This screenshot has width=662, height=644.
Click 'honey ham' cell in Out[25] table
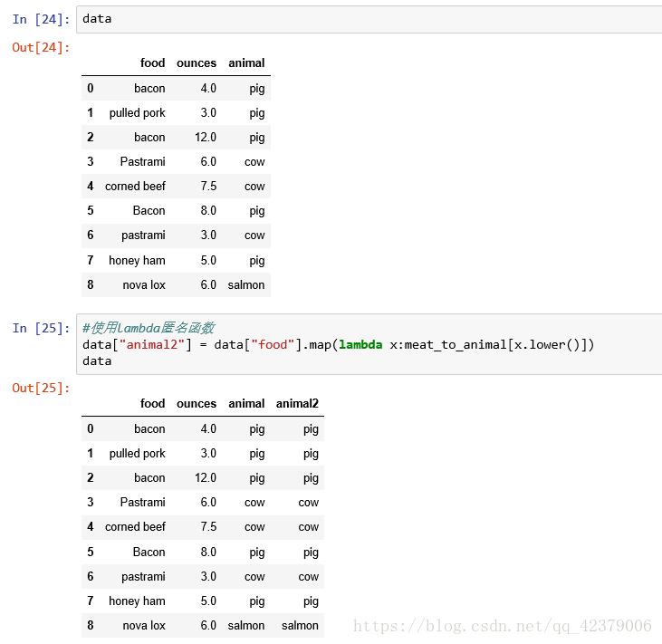[137, 601]
